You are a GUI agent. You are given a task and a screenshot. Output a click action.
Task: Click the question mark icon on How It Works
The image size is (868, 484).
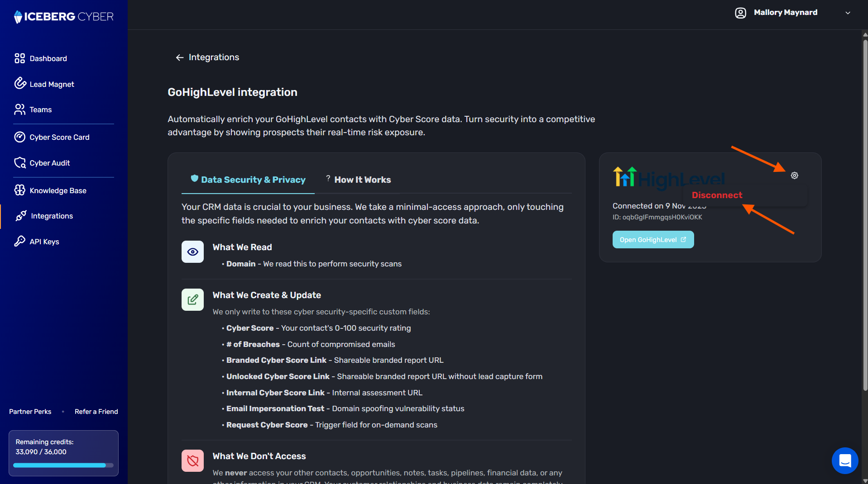328,179
